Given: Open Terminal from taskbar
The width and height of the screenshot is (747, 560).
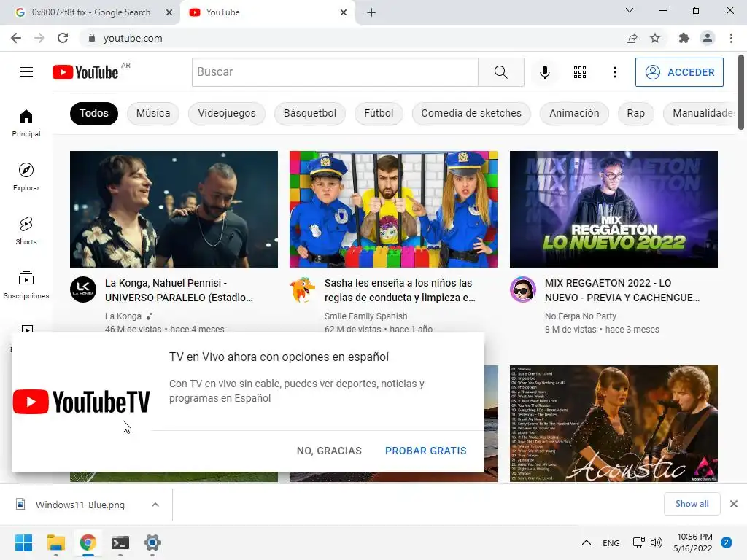Looking at the screenshot, I should tap(120, 542).
